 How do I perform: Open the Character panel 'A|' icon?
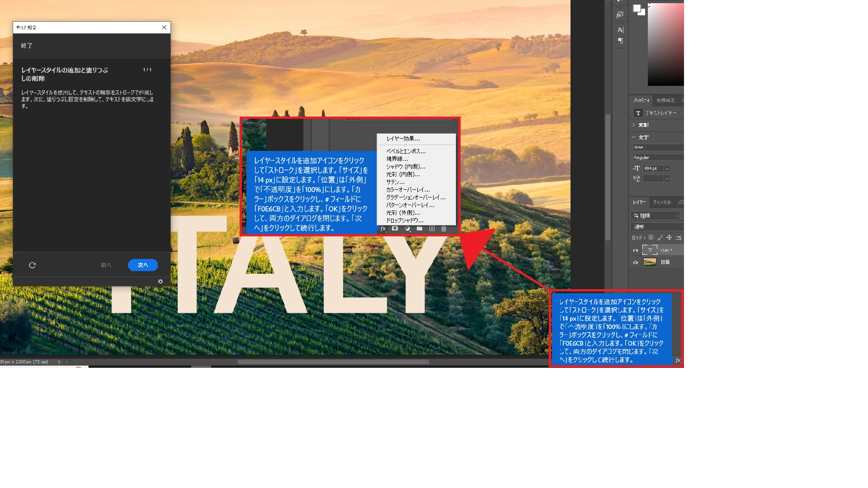(620, 30)
